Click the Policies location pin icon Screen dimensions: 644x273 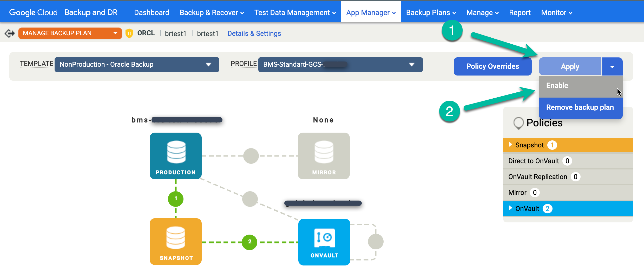point(518,123)
